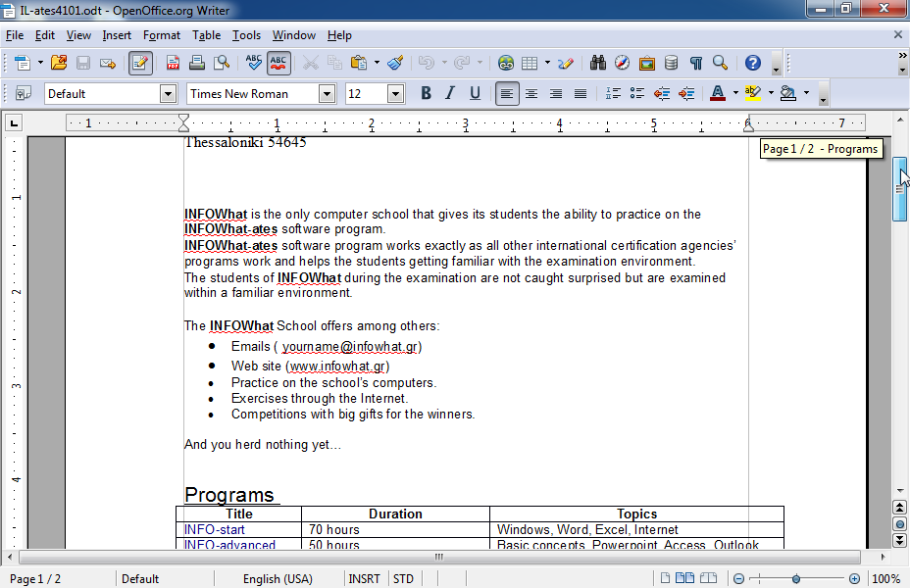Click the INFO-start table entry
This screenshot has width=910, height=588.
click(214, 529)
